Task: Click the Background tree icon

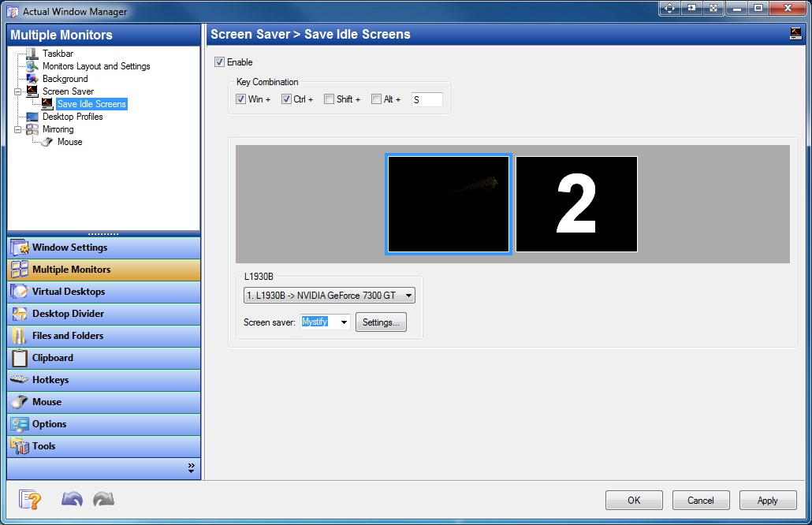Action: click(32, 79)
